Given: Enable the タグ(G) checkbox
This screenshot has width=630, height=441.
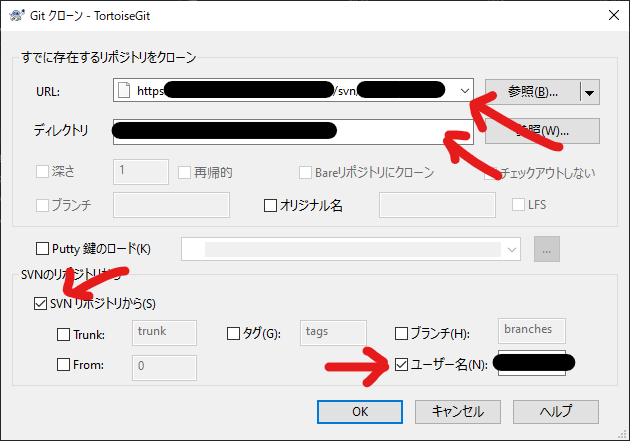Looking at the screenshot, I should click(x=233, y=333).
